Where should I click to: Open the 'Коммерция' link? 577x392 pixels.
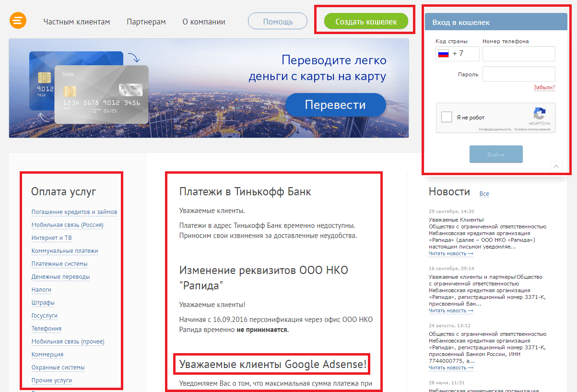[47, 355]
